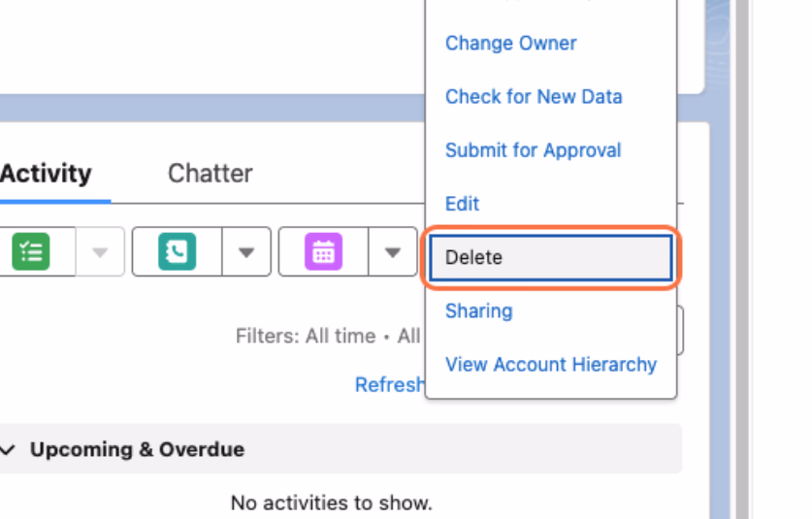Choose Submit for Approval option

pos(533,150)
